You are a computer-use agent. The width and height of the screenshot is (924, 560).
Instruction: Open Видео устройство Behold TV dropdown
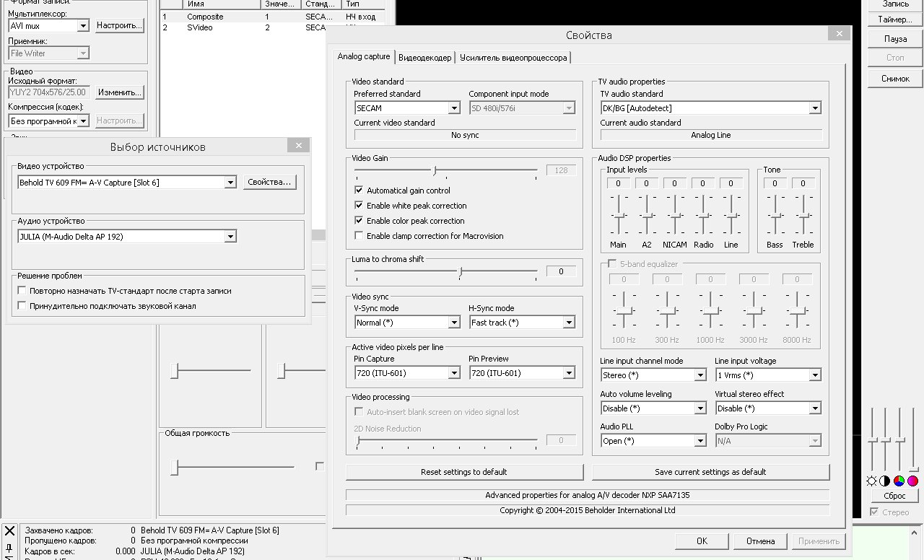point(230,183)
